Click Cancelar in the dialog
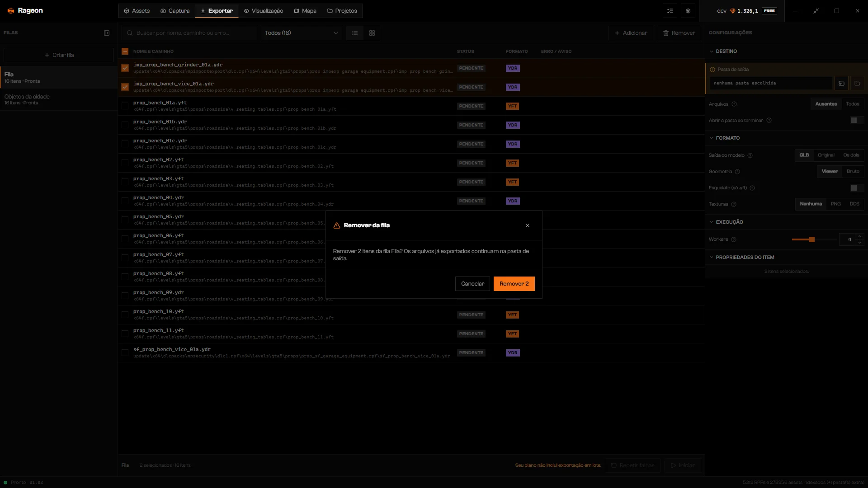This screenshot has width=868, height=488. click(x=472, y=284)
